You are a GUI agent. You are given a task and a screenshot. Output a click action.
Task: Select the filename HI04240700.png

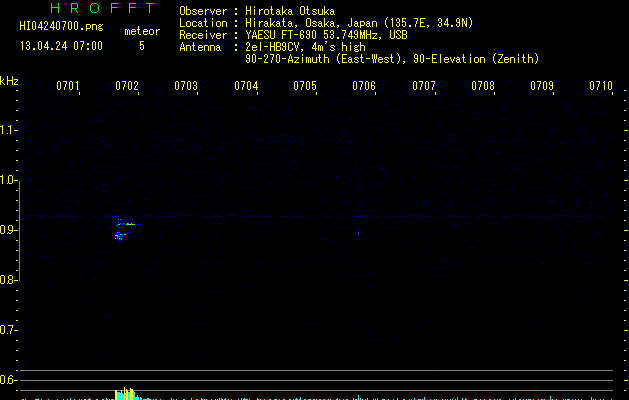61,26
